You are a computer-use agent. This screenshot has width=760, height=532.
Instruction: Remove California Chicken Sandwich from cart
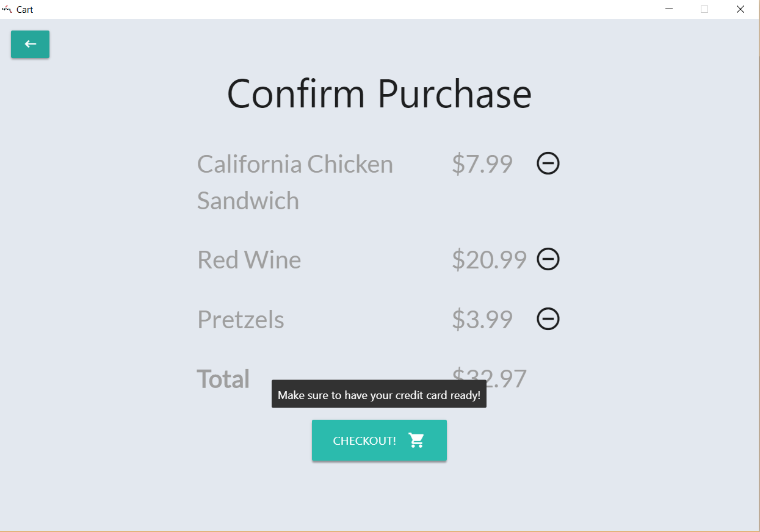(548, 164)
